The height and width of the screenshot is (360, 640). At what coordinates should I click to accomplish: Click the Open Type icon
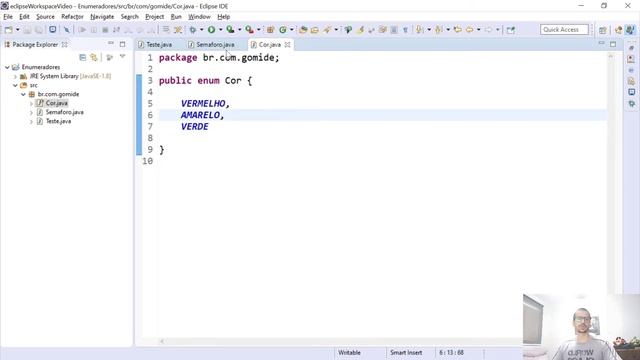click(303, 30)
